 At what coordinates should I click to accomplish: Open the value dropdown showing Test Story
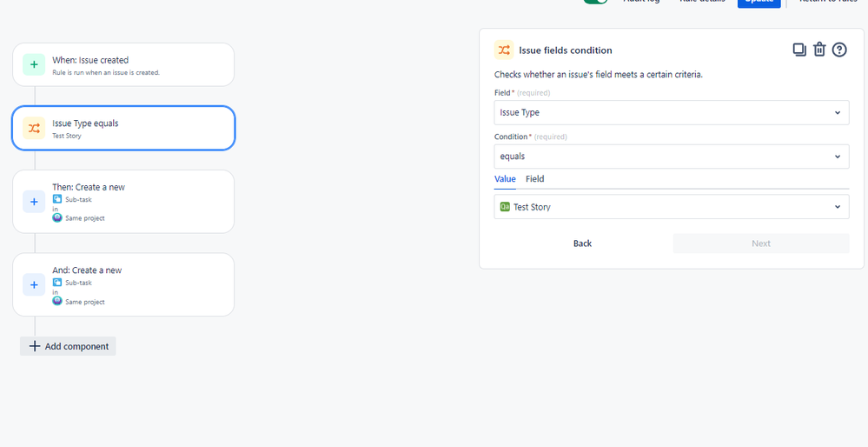click(x=672, y=207)
